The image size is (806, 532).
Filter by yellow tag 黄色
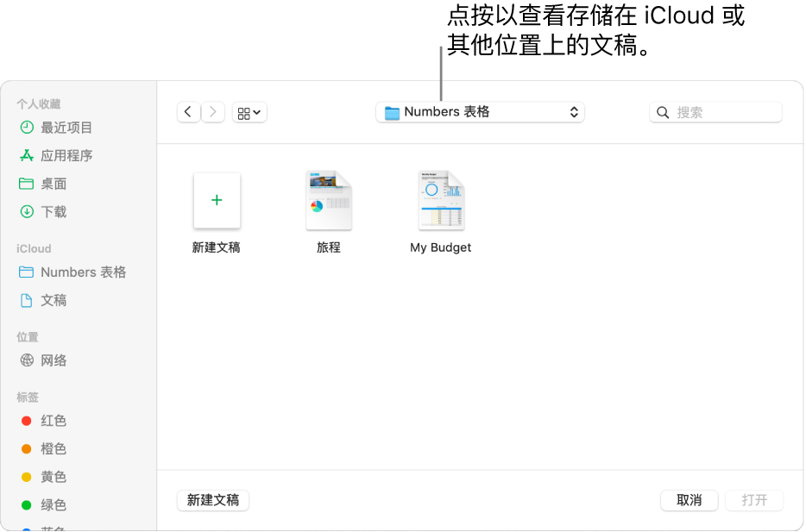[43, 477]
